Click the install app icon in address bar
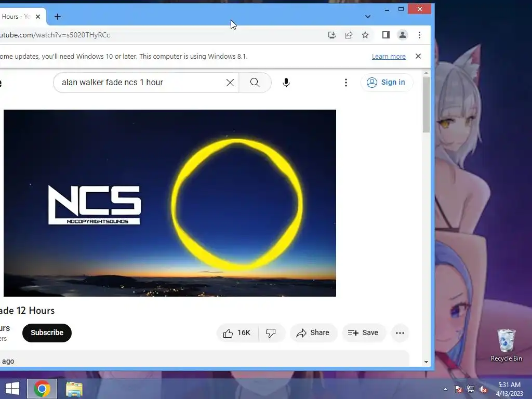Viewport: 532px width, 399px height. point(332,35)
